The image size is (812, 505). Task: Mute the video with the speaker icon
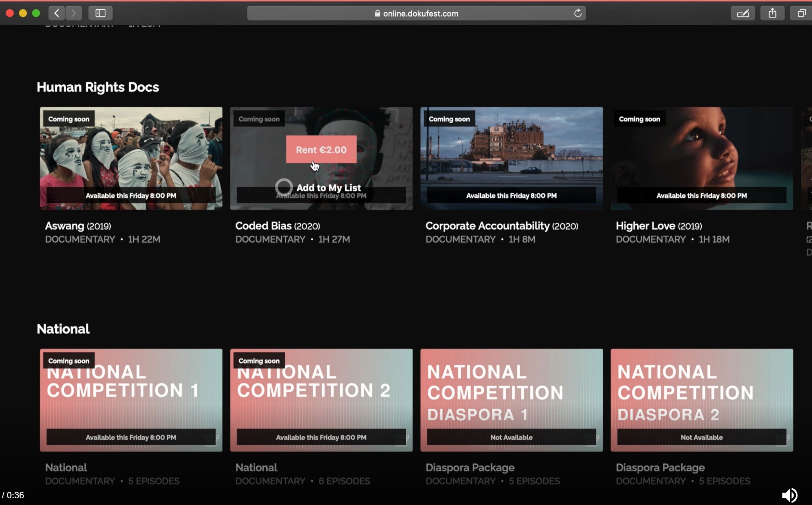click(789, 495)
